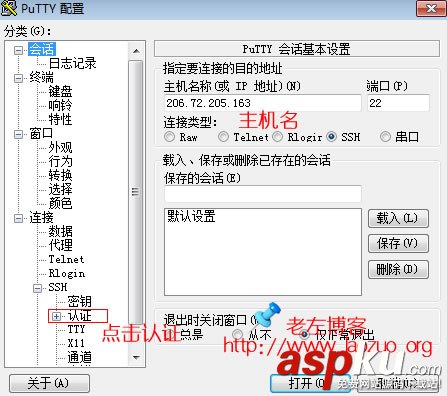Image resolution: width=447 pixels, height=396 pixels.
Task: Open 特性 settings
Action: 60,119
